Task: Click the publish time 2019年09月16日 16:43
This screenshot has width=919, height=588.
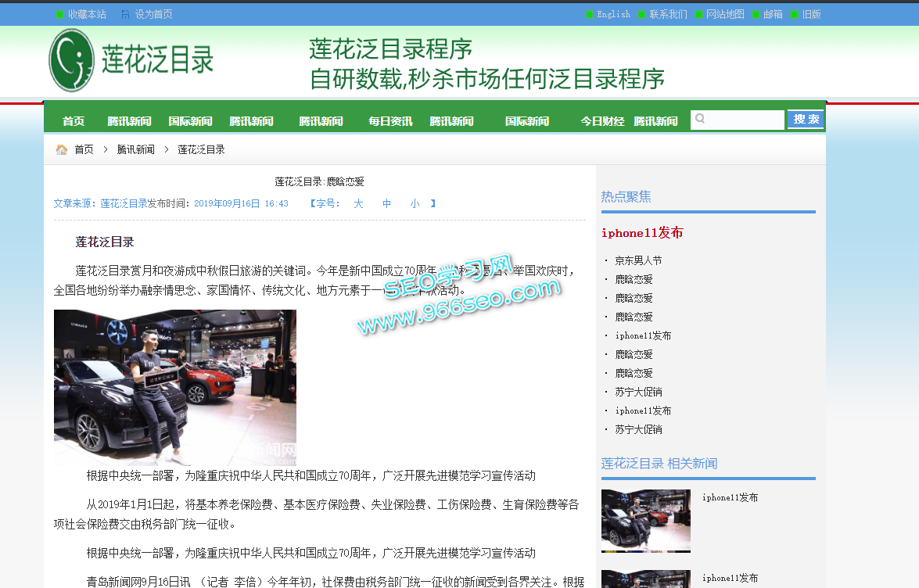Action: [241, 204]
